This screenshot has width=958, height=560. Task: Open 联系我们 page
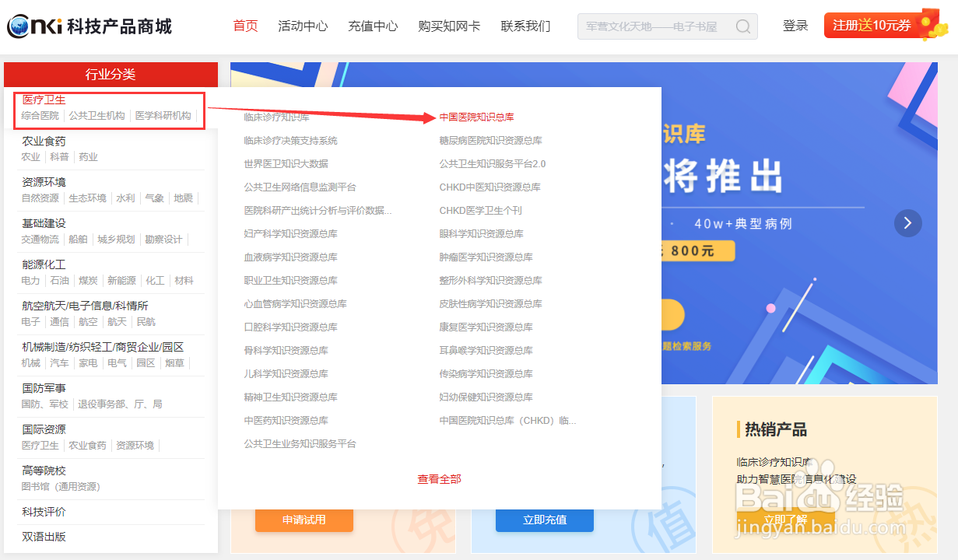point(525,26)
